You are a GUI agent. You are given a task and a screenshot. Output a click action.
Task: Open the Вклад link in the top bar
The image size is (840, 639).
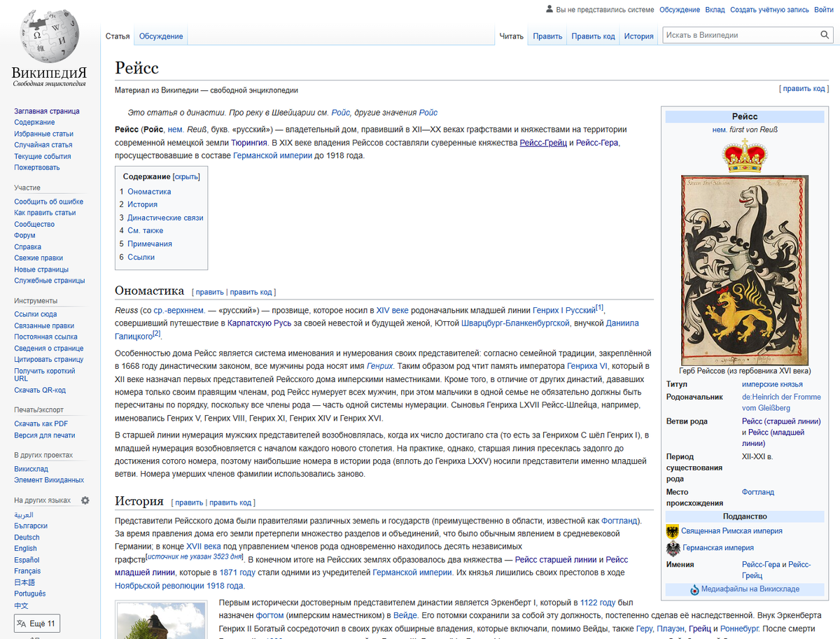(715, 10)
